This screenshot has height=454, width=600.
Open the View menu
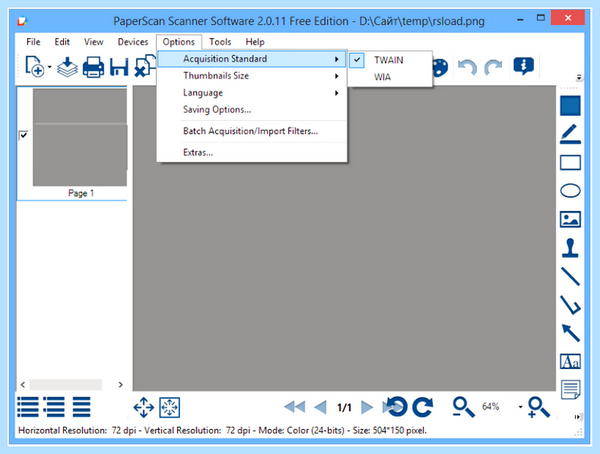pyautogui.click(x=94, y=42)
